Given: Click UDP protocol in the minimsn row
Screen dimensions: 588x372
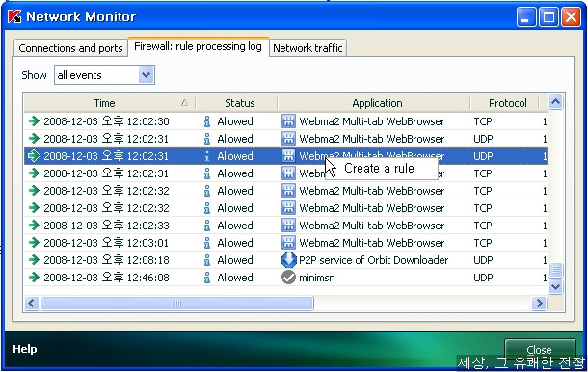Looking at the screenshot, I should coord(483,278).
